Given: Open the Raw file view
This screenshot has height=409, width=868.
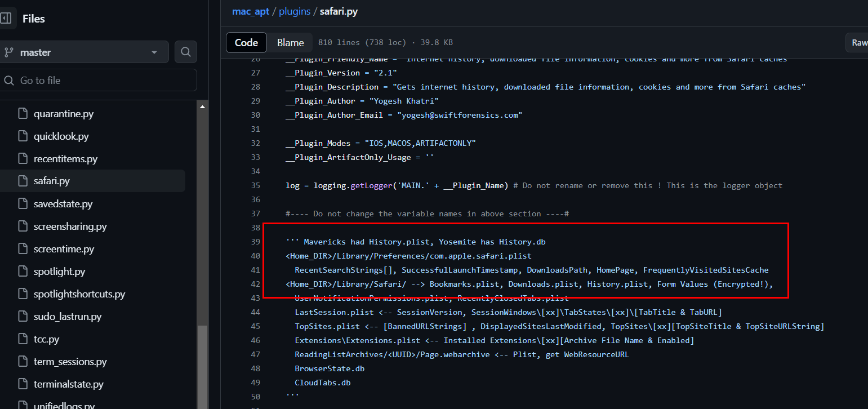Looking at the screenshot, I should (858, 43).
